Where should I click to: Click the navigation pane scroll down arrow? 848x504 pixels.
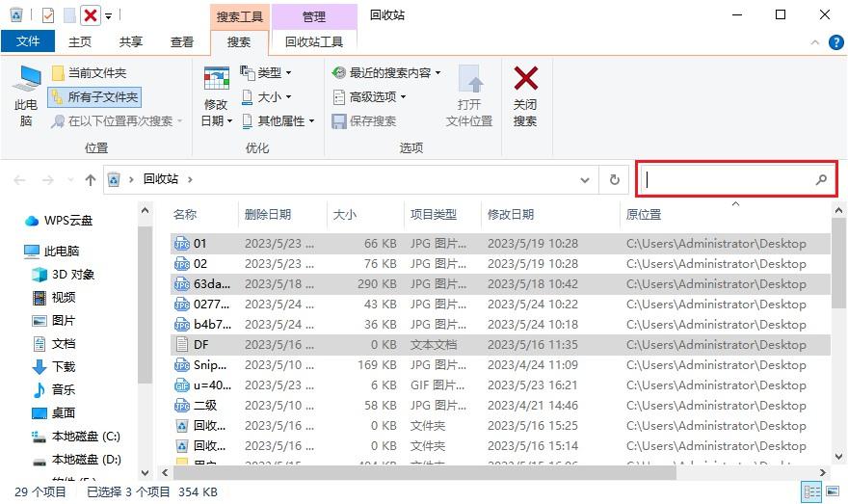145,472
